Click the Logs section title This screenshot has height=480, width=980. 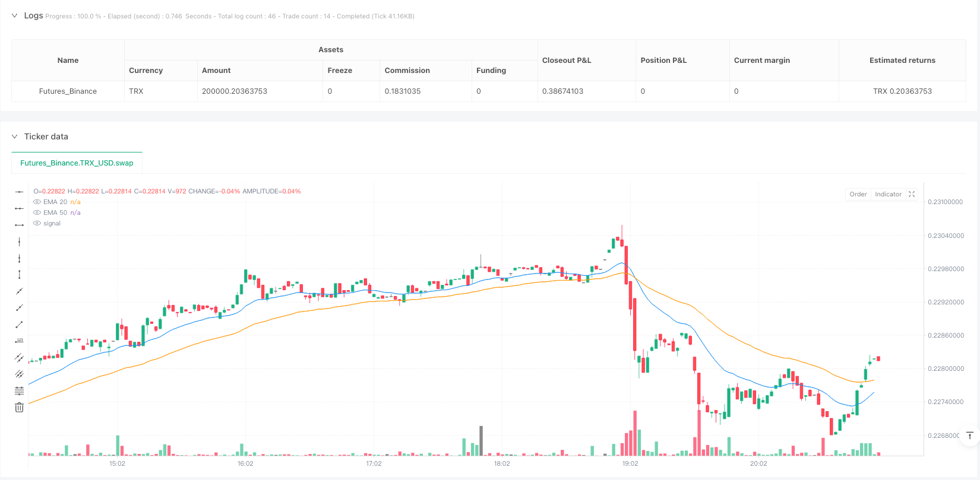(33, 15)
